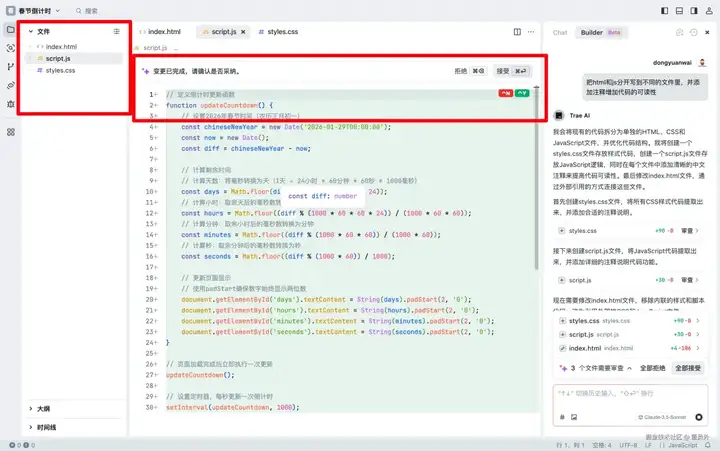Click the image attach icon in chat input

[574, 417]
